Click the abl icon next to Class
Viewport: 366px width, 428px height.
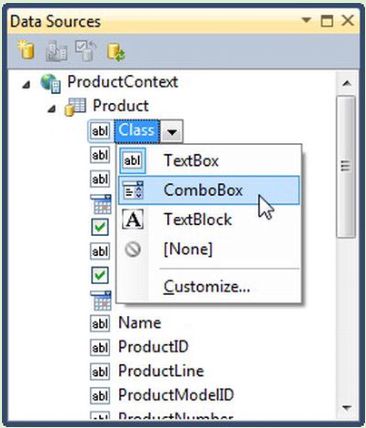click(x=100, y=131)
